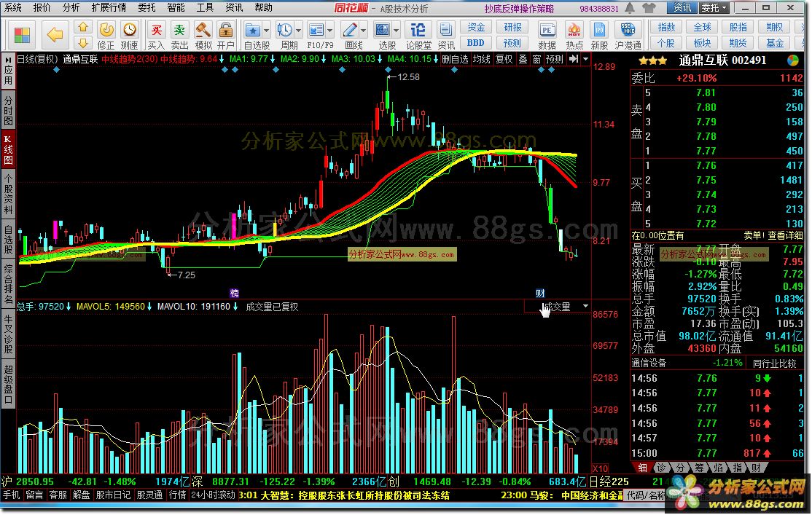Open the 分析 menu
812x515 pixels.
(71, 7)
